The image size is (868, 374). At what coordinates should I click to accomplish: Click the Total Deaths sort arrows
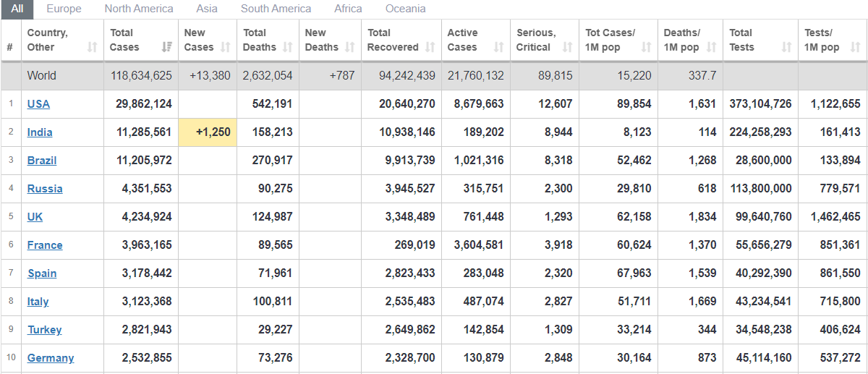pos(288,47)
